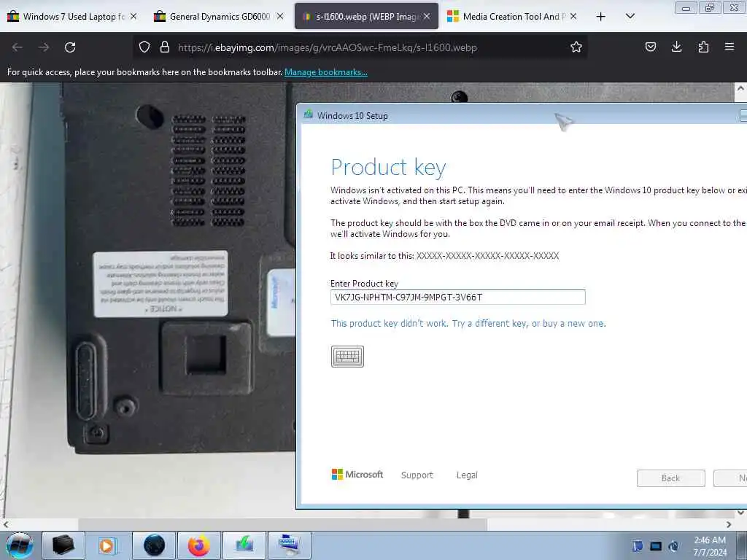Screen dimensions: 747x560
Task: Minimize the Firefox window
Action: click(686, 7)
